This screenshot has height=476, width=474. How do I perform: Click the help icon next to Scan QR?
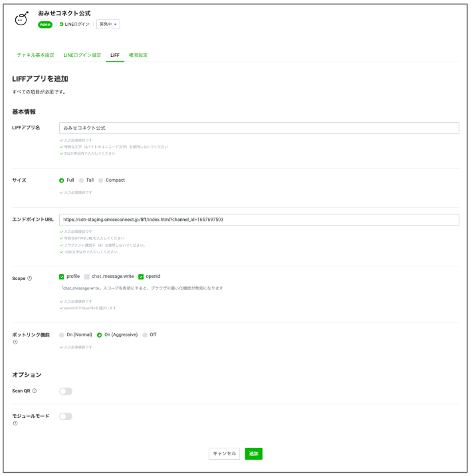pos(35,391)
